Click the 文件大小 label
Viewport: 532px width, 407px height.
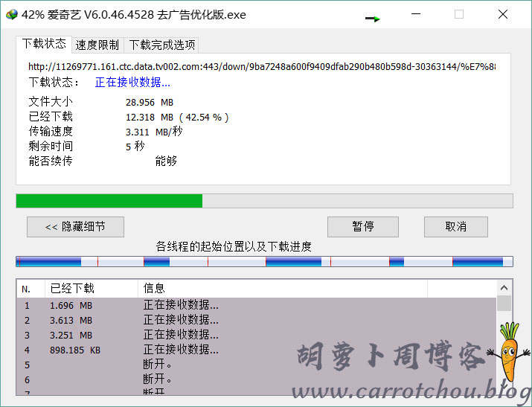pyautogui.click(x=51, y=101)
